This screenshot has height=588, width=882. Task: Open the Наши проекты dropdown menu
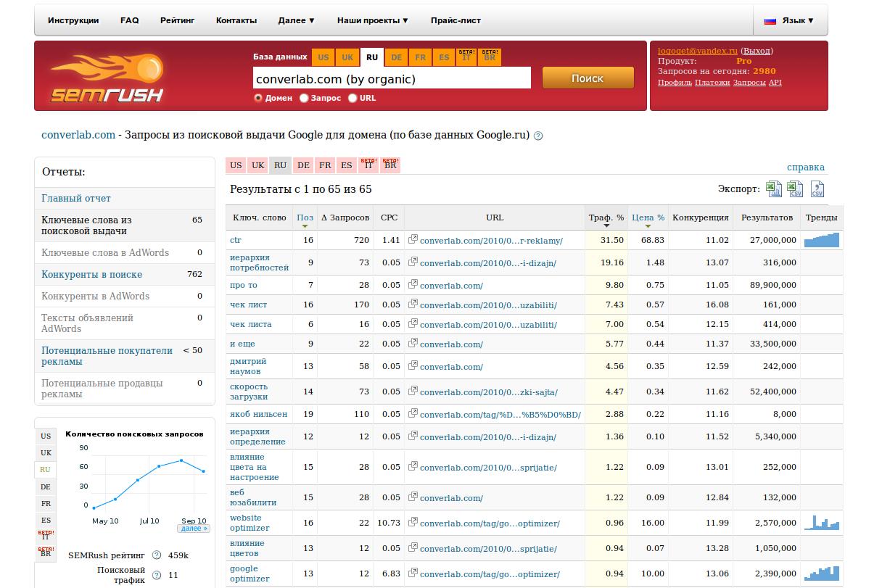[x=372, y=20]
